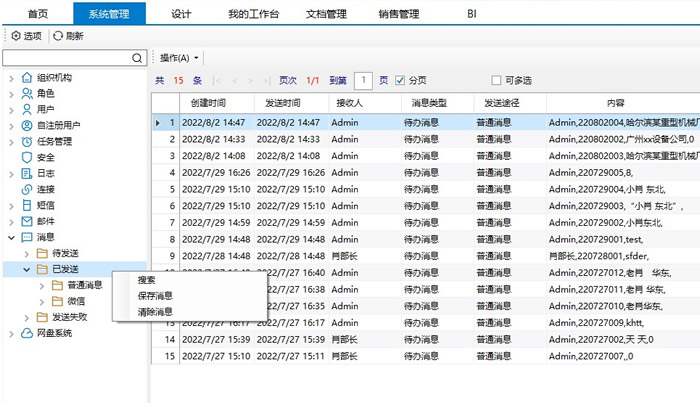
Task: Click the page number input field
Action: (364, 80)
